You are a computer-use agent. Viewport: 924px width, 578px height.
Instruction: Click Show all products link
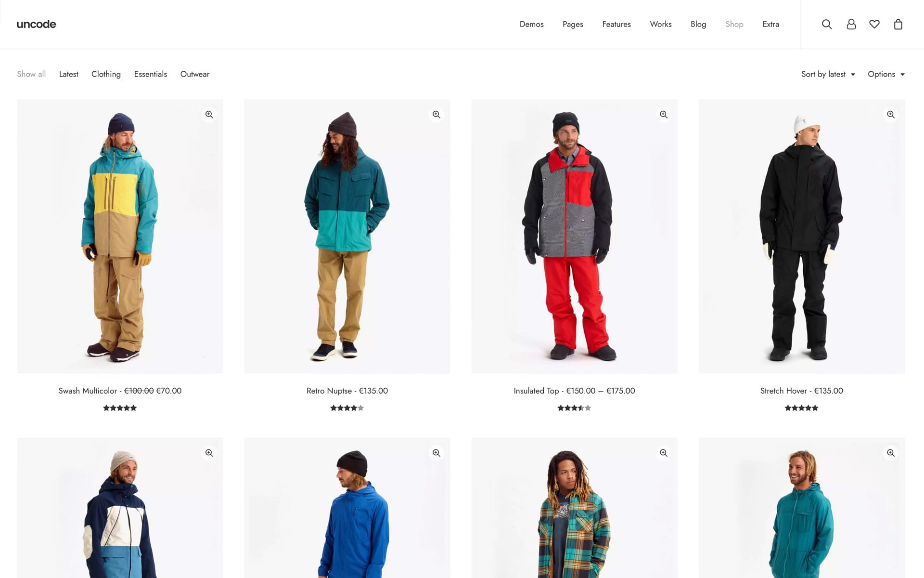(x=31, y=74)
